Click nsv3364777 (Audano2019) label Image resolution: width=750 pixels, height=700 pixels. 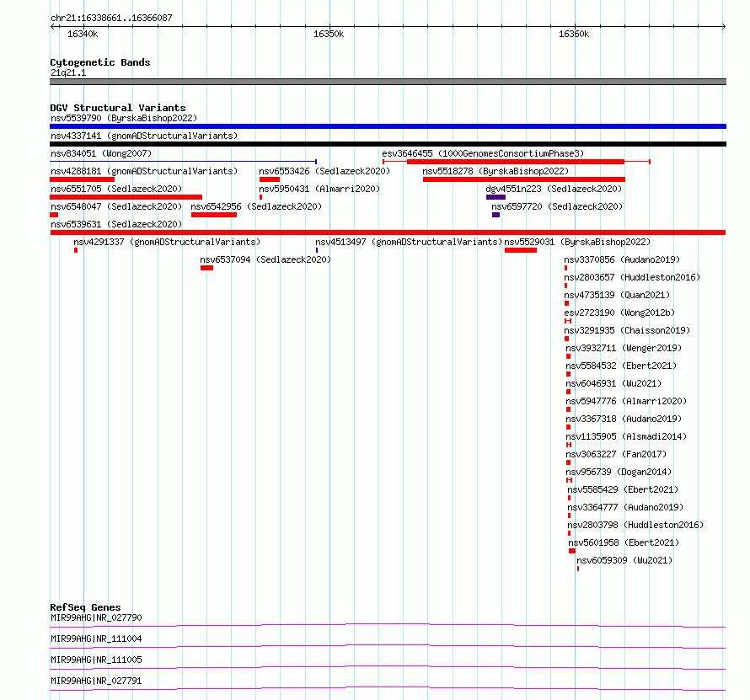click(x=625, y=507)
